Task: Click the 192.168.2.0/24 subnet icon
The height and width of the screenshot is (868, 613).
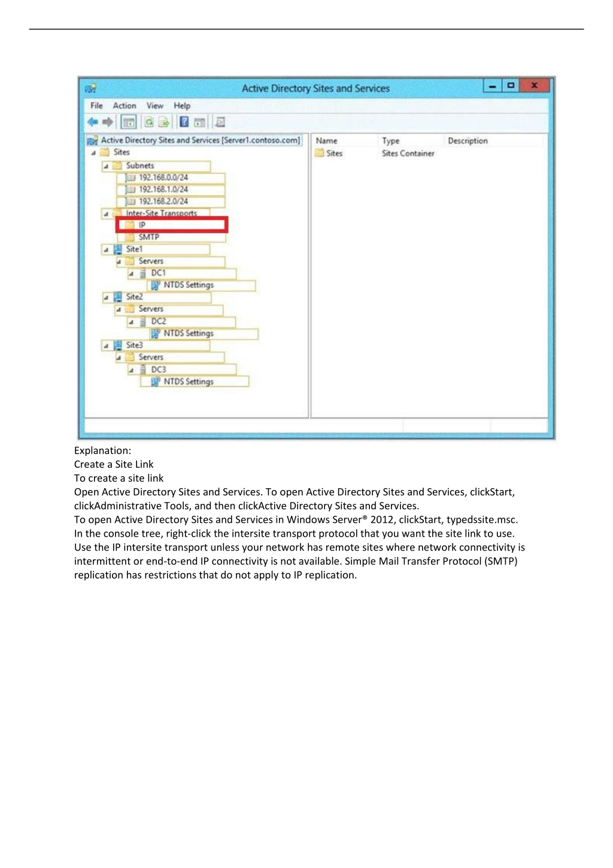Action: coord(131,202)
